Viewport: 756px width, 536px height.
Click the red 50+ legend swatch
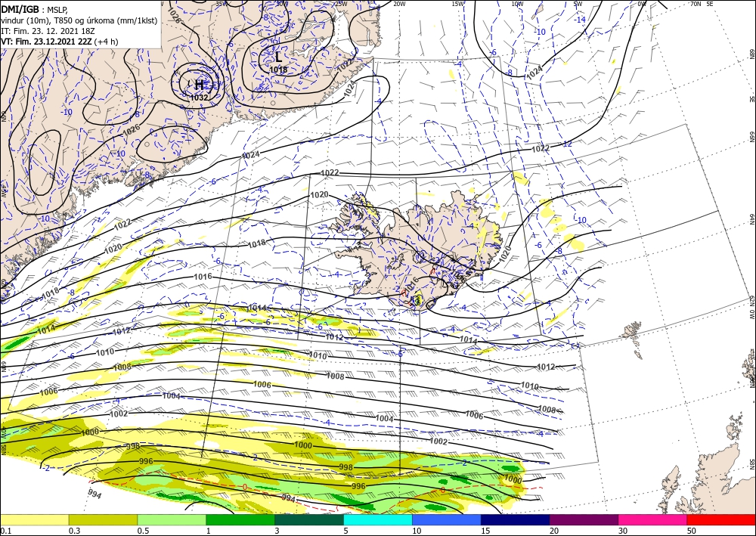pyautogui.click(x=721, y=519)
